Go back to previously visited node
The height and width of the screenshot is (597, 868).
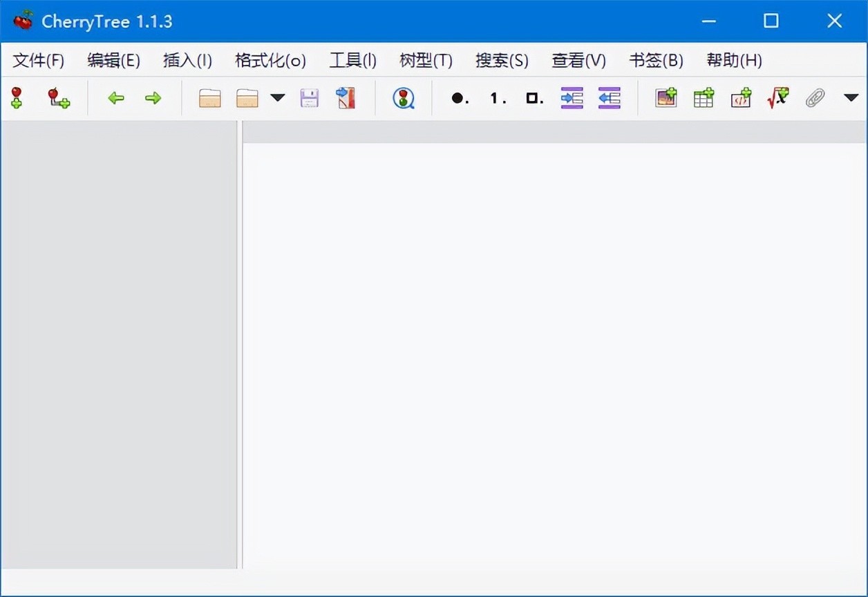coord(116,98)
